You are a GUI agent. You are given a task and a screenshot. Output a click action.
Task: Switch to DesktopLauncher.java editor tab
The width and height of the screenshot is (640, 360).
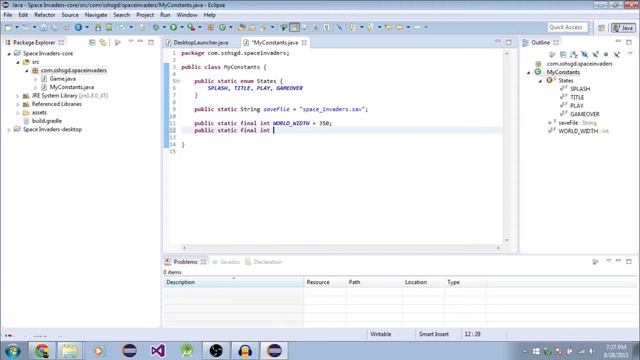(x=200, y=42)
